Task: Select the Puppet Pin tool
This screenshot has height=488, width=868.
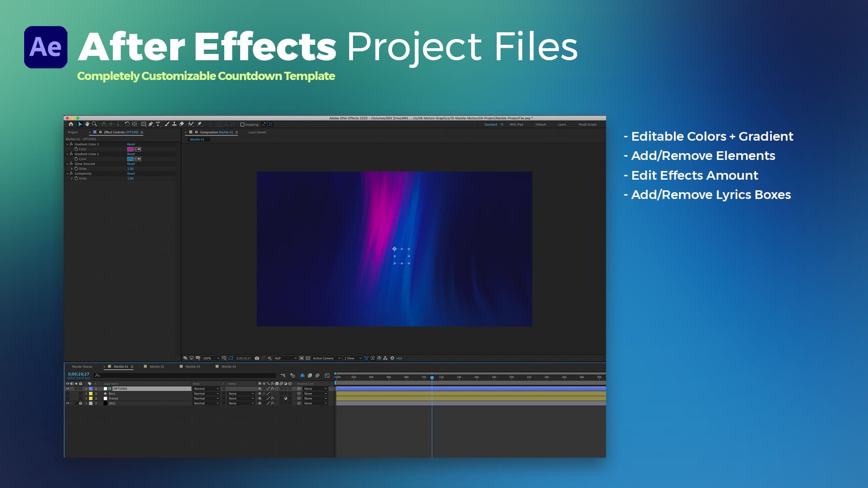Action: click(200, 124)
